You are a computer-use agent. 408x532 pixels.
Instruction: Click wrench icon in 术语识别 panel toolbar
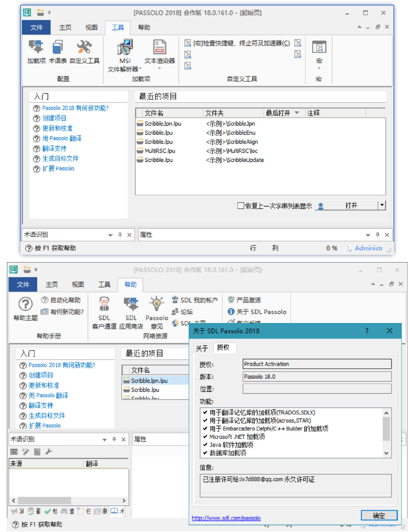click(x=48, y=451)
